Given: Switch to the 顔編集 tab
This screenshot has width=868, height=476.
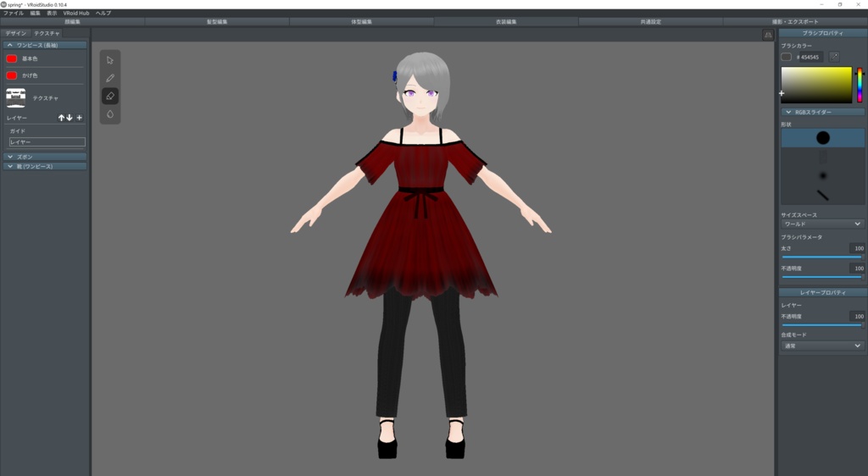Looking at the screenshot, I should pos(73,21).
